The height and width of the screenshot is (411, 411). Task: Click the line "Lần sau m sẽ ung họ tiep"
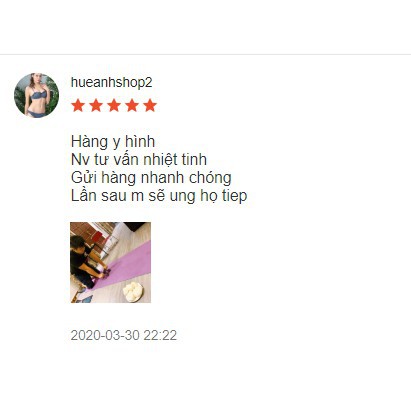pos(159,196)
